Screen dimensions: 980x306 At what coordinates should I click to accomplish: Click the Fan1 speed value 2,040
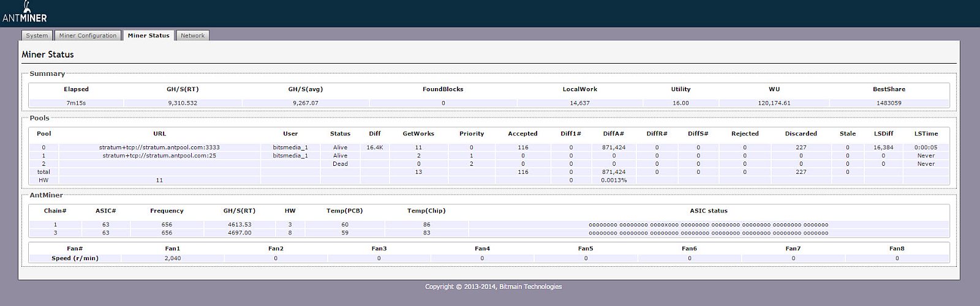tap(173, 258)
